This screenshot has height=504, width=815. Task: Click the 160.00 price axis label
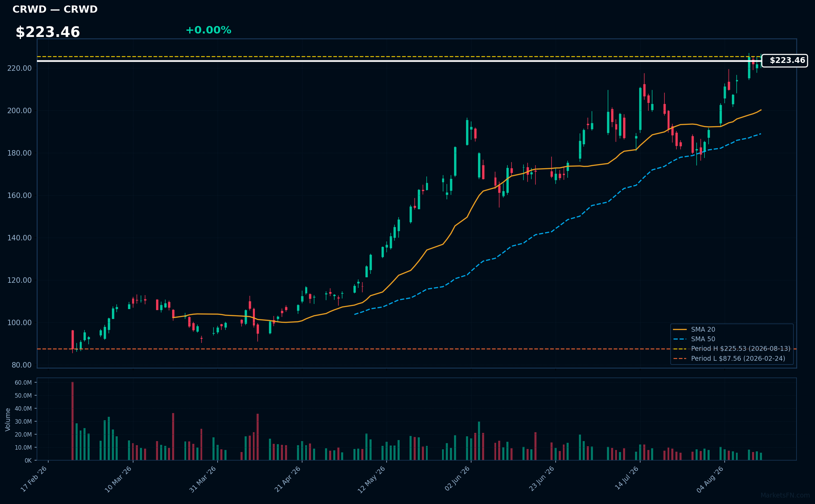pos(20,196)
